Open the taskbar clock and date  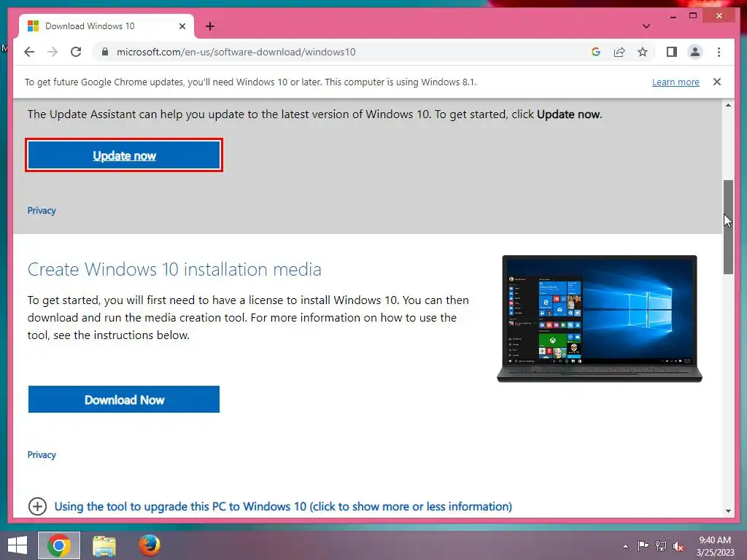pyautogui.click(x=715, y=545)
